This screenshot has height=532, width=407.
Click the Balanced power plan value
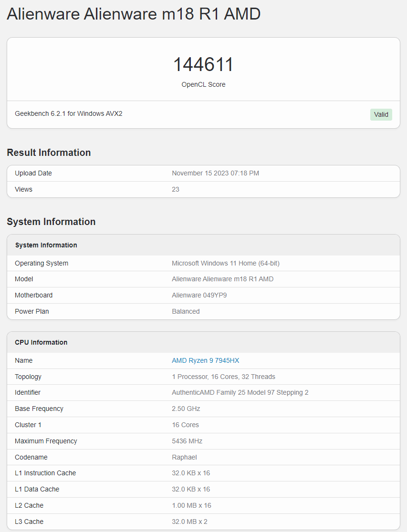(186, 311)
